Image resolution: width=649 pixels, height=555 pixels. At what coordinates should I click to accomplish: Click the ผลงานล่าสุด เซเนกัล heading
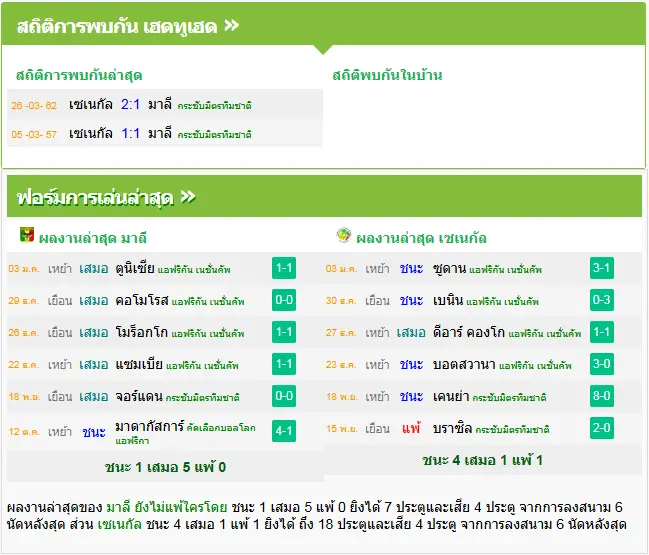[421, 238]
